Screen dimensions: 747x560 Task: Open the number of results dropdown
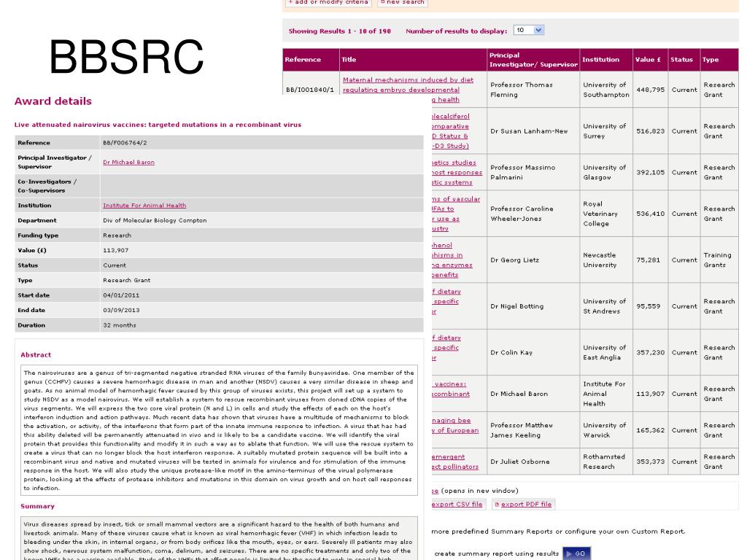point(528,30)
